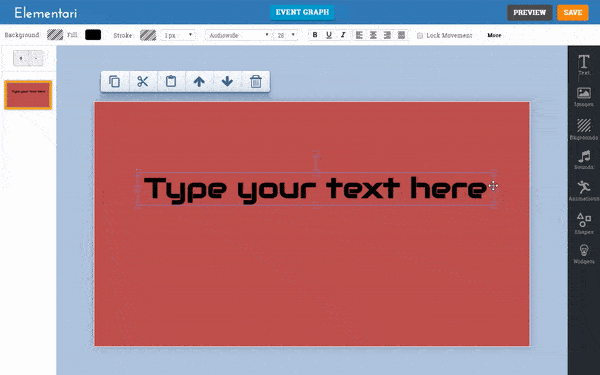This screenshot has height=375, width=600.
Task: Cut the selected element with scissors icon
Action: point(143,82)
